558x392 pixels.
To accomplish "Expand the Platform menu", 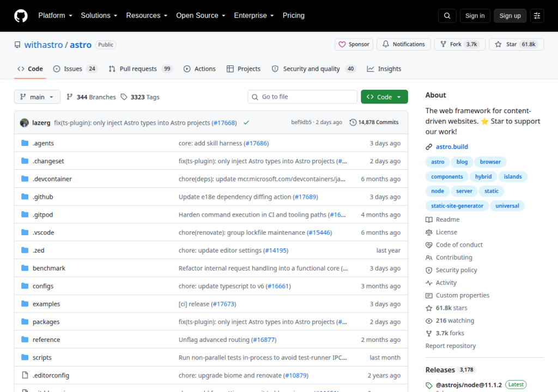I will [55, 16].
